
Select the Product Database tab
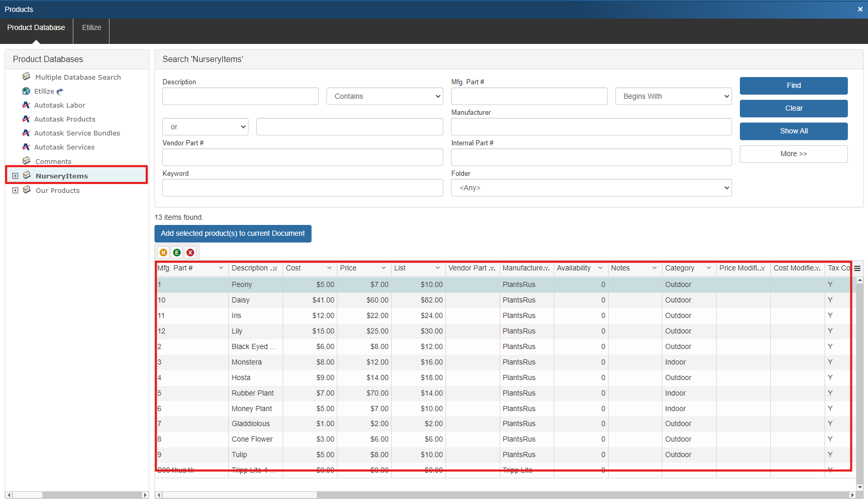pos(36,27)
